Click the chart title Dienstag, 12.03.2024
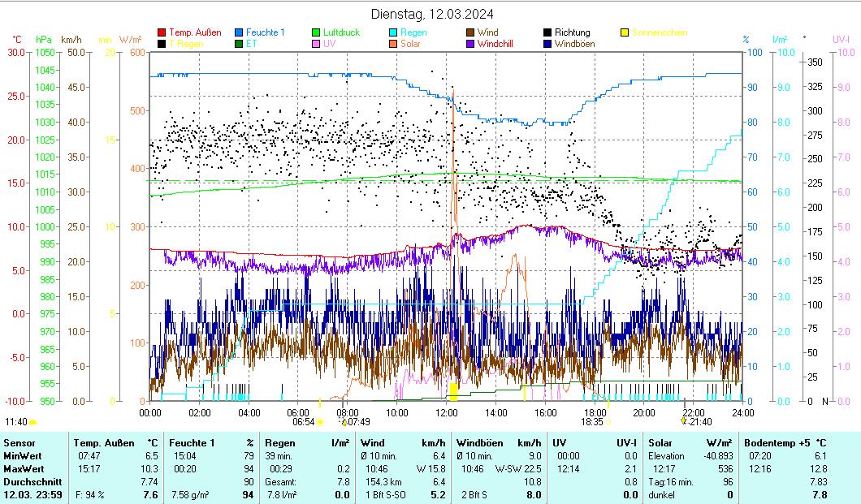Screen dimensions: 861x504 [x=431, y=14]
